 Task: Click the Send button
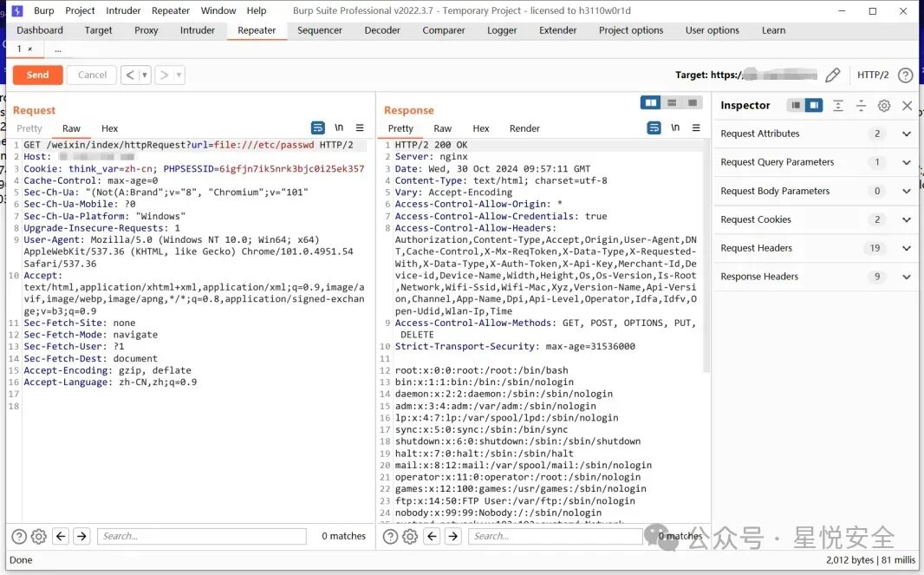tap(38, 75)
